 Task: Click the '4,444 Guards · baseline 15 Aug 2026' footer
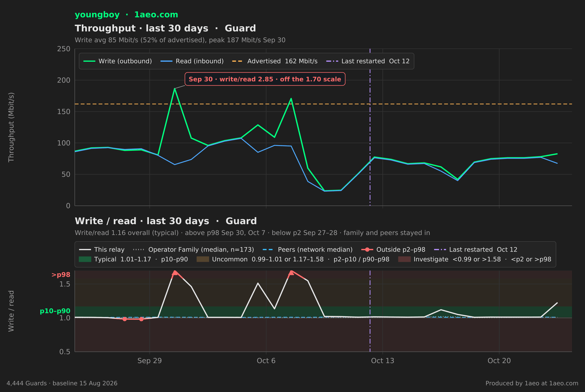[x=62, y=383]
